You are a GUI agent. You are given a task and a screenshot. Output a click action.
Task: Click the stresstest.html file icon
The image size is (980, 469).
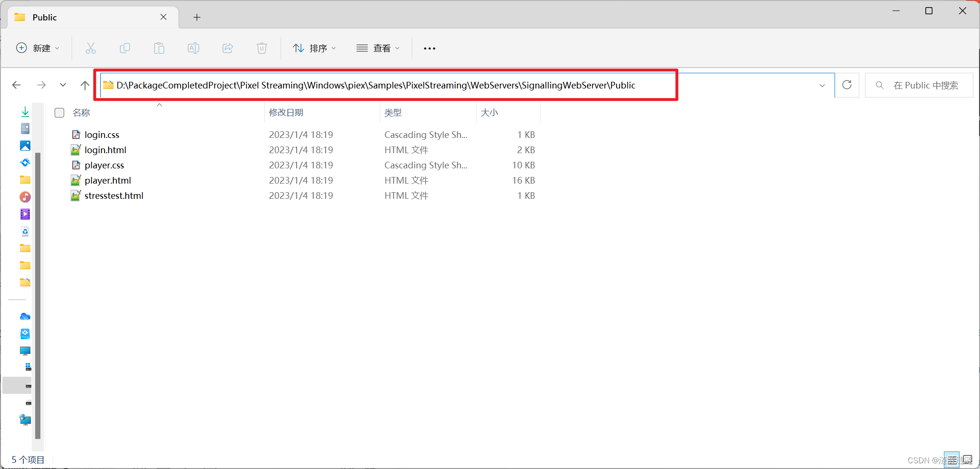(x=76, y=195)
